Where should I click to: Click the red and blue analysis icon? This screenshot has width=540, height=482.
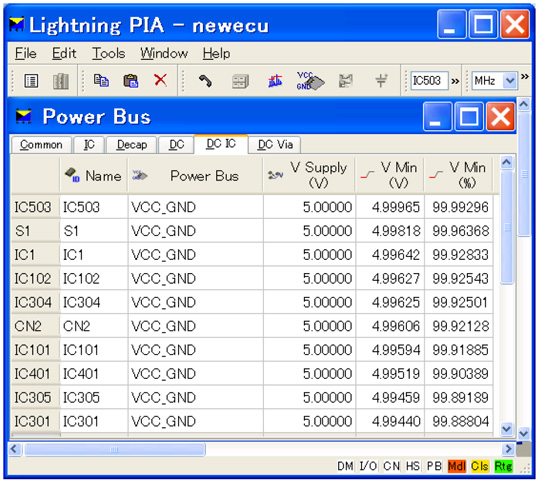tap(275, 81)
